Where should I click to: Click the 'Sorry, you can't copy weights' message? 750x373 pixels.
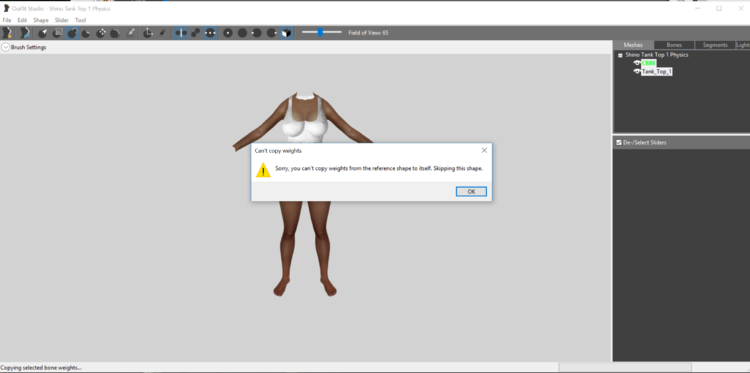(x=379, y=168)
